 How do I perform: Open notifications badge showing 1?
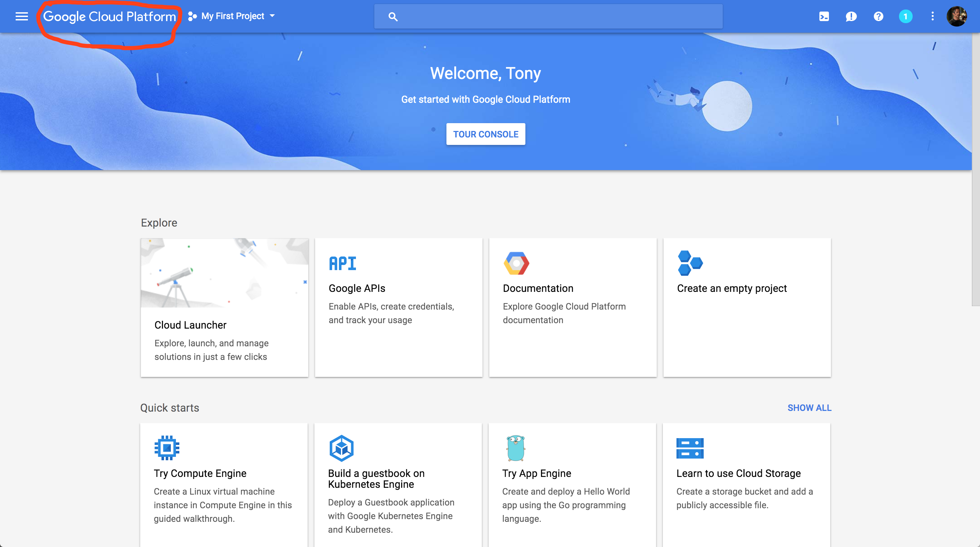coord(905,16)
